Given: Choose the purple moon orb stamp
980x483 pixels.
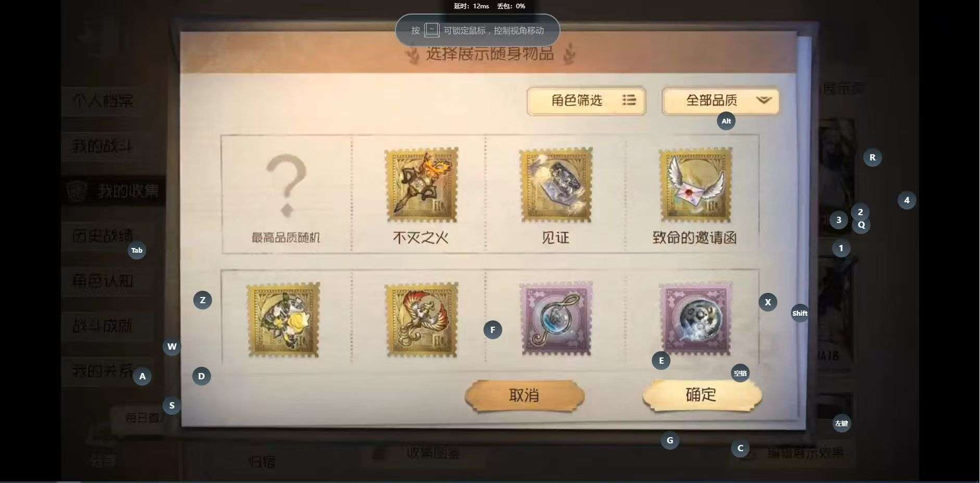Looking at the screenshot, I should pos(696,318).
